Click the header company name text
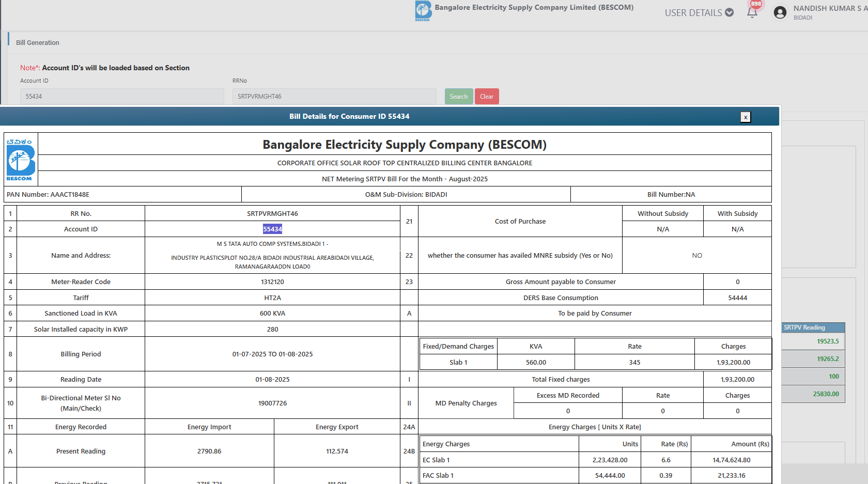868x484 pixels. click(x=534, y=7)
